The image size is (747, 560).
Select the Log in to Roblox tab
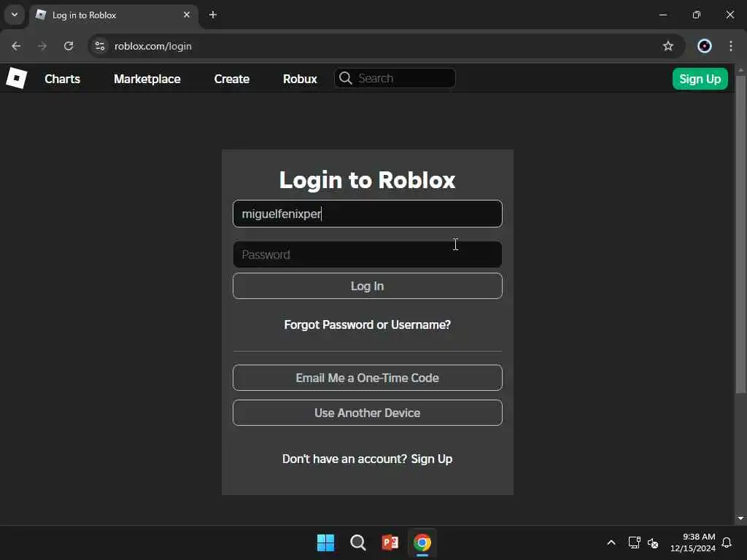pyautogui.click(x=114, y=15)
